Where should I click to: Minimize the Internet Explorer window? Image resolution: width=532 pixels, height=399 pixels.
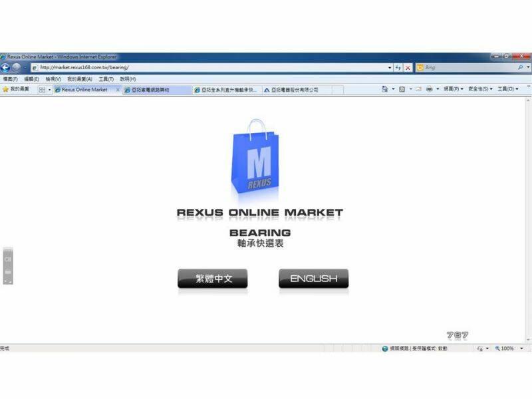click(x=496, y=56)
